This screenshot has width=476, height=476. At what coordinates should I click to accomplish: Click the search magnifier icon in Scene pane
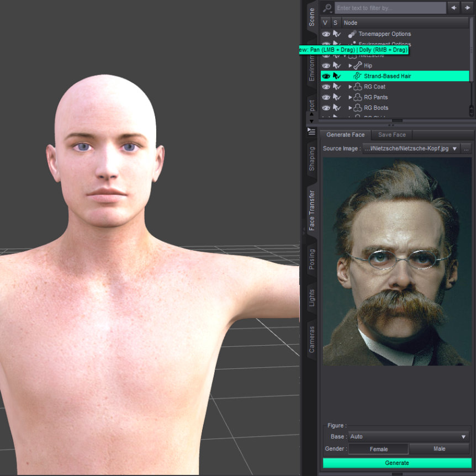click(327, 8)
